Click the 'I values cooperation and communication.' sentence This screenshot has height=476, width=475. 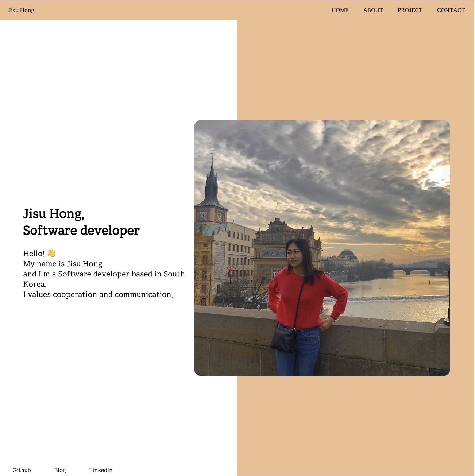tap(98, 294)
